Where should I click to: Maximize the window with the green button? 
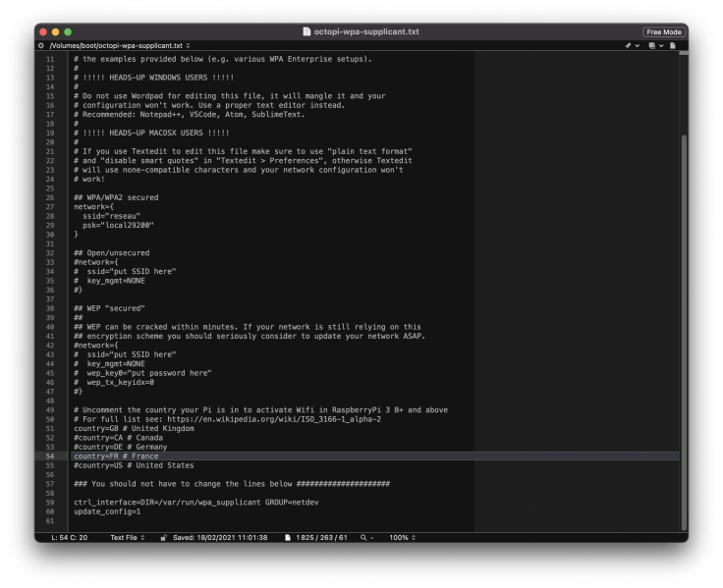tap(68, 31)
